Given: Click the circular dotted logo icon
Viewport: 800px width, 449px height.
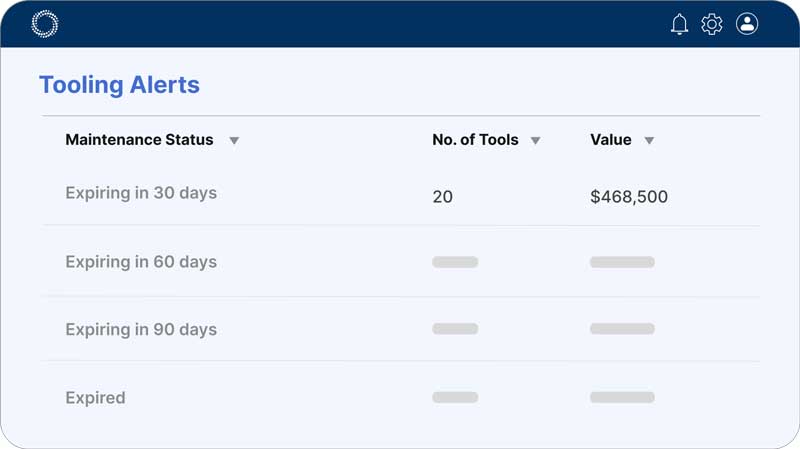Looking at the screenshot, I should 45,24.
